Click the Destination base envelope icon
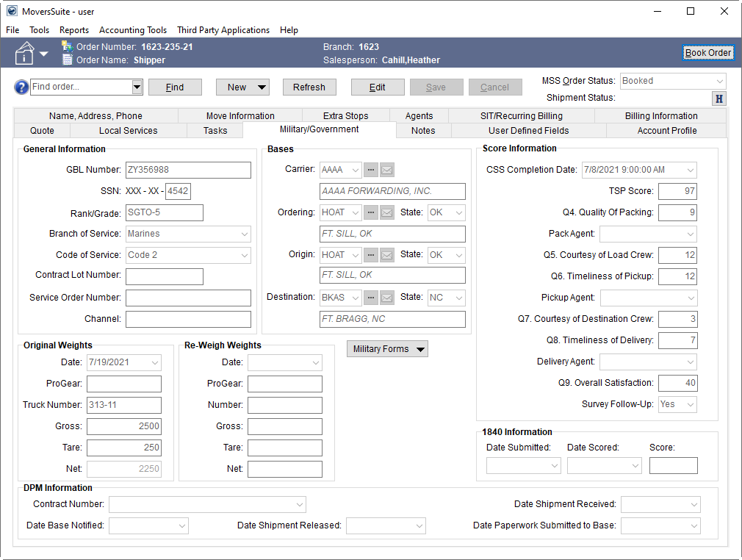The height and width of the screenshot is (560, 742). click(386, 298)
